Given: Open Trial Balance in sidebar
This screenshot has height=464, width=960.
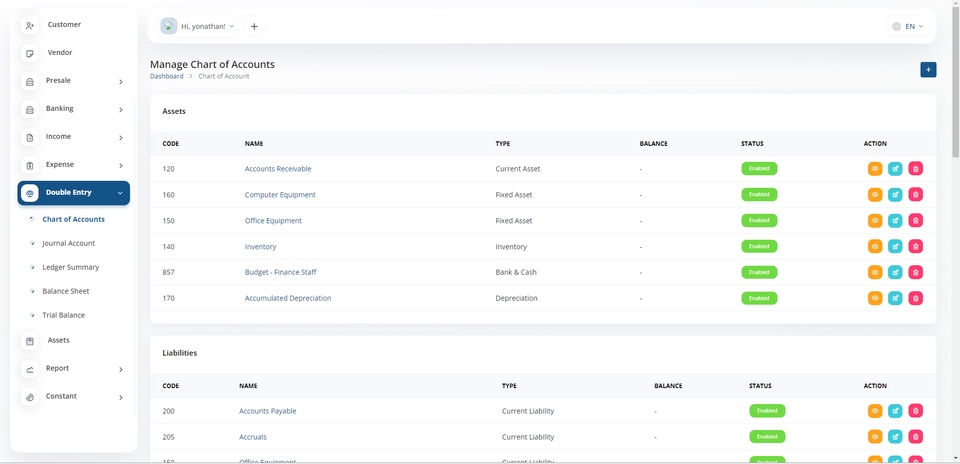Looking at the screenshot, I should [x=64, y=315].
